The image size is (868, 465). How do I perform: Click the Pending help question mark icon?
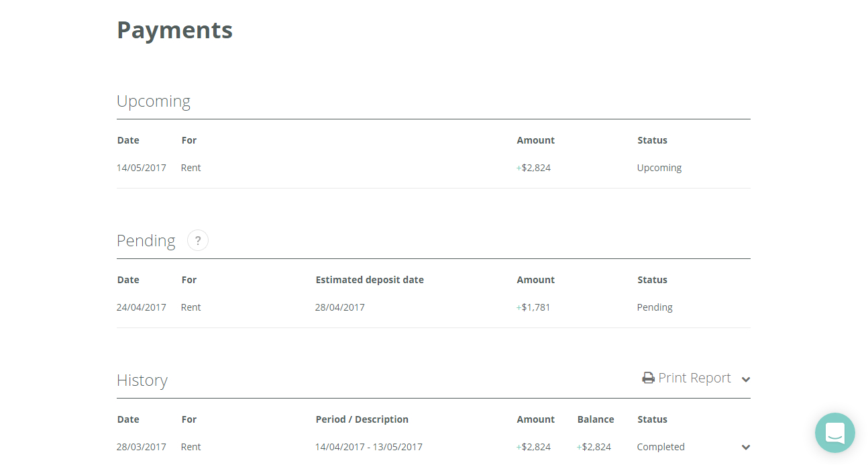coord(198,240)
